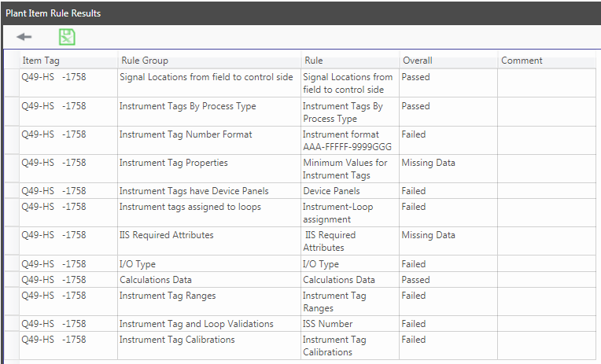The width and height of the screenshot is (601, 364).
Task: Click Failed status in Instrument Tag Ranges row
Action: click(x=414, y=296)
